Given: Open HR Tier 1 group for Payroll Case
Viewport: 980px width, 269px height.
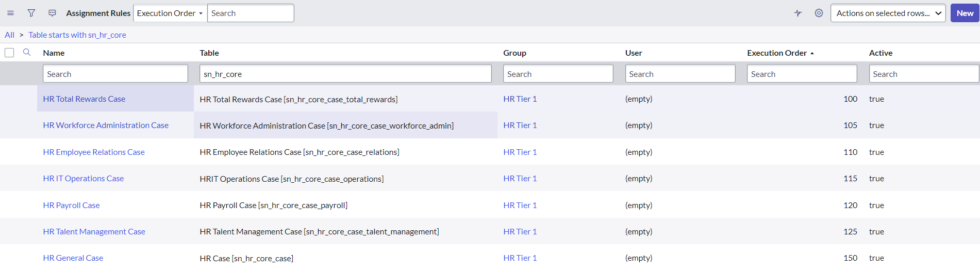Looking at the screenshot, I should coord(520,205).
